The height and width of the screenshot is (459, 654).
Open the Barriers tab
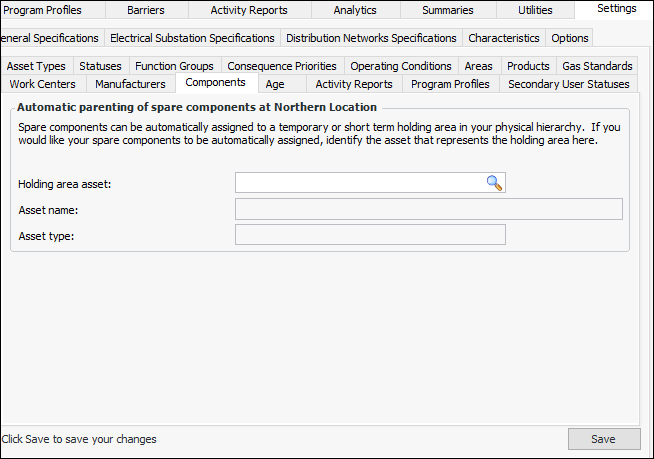click(146, 10)
